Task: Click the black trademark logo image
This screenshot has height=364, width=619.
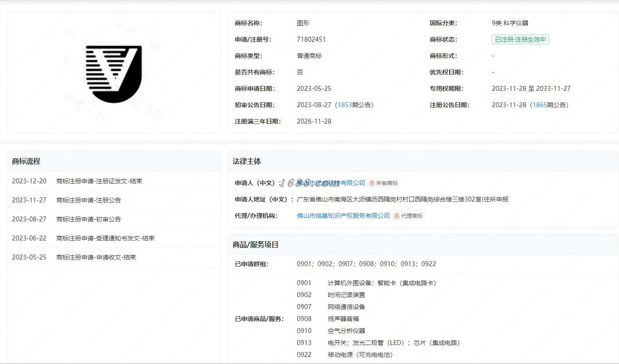Action: pyautogui.click(x=114, y=74)
